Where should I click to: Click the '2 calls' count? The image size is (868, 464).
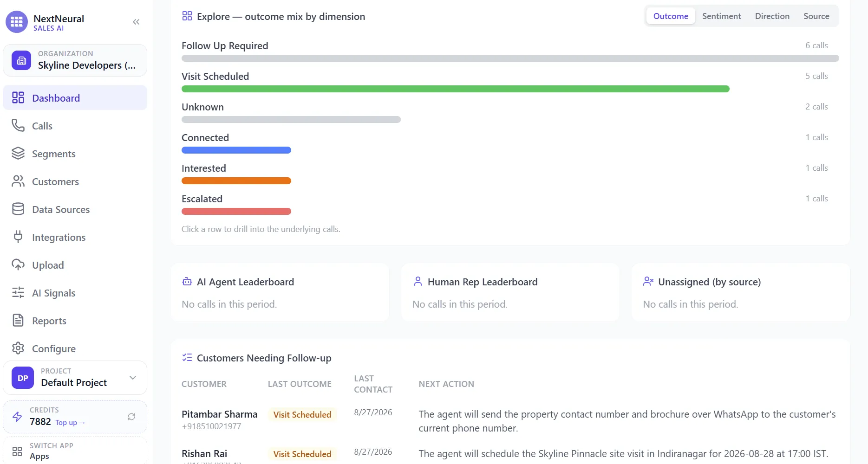(x=816, y=106)
